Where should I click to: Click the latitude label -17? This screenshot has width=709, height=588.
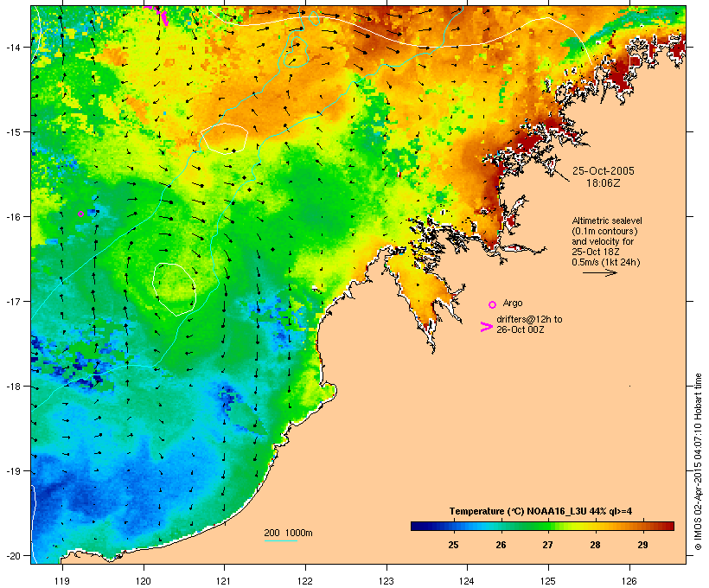[13, 301]
